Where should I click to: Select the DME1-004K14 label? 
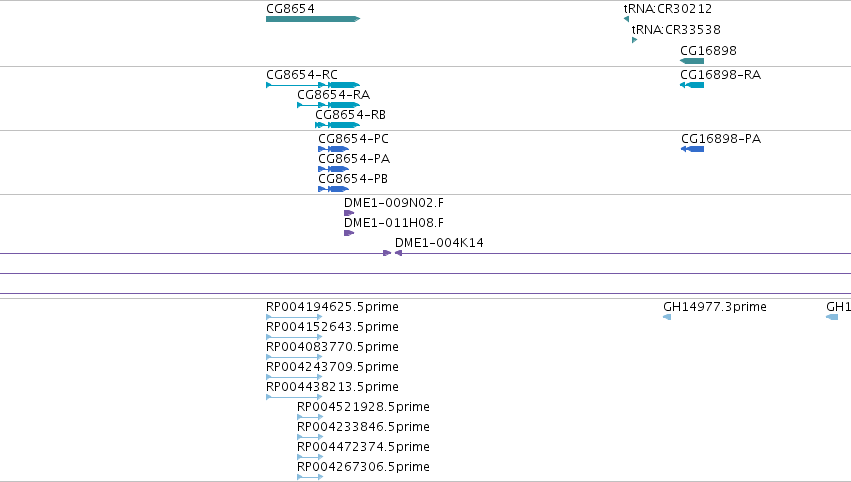pos(439,243)
